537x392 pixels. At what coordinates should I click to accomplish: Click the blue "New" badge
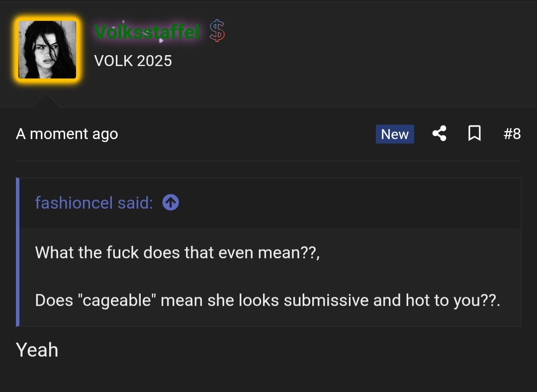pos(395,134)
